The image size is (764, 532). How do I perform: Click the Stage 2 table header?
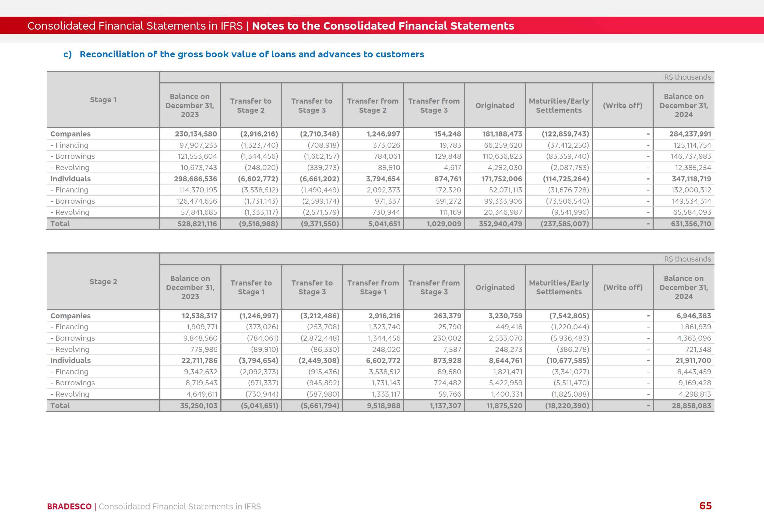point(103,281)
